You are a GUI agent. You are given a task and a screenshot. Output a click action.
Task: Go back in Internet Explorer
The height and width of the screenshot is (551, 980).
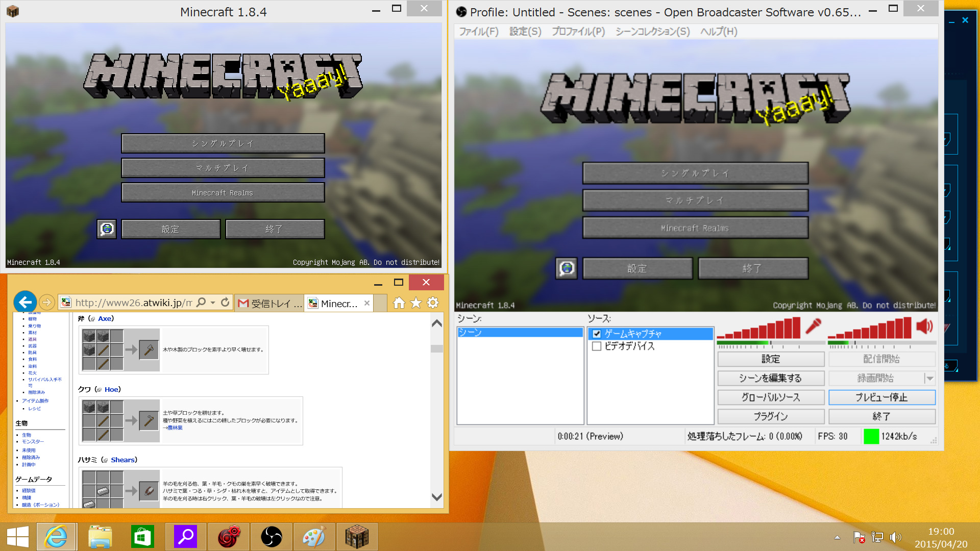click(x=24, y=302)
